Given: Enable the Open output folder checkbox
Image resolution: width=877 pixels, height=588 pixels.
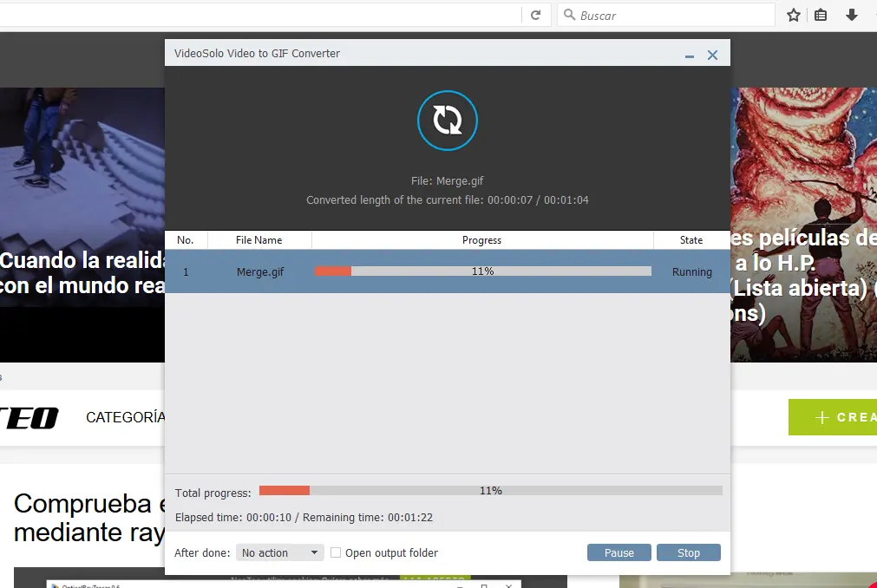Looking at the screenshot, I should [x=336, y=552].
